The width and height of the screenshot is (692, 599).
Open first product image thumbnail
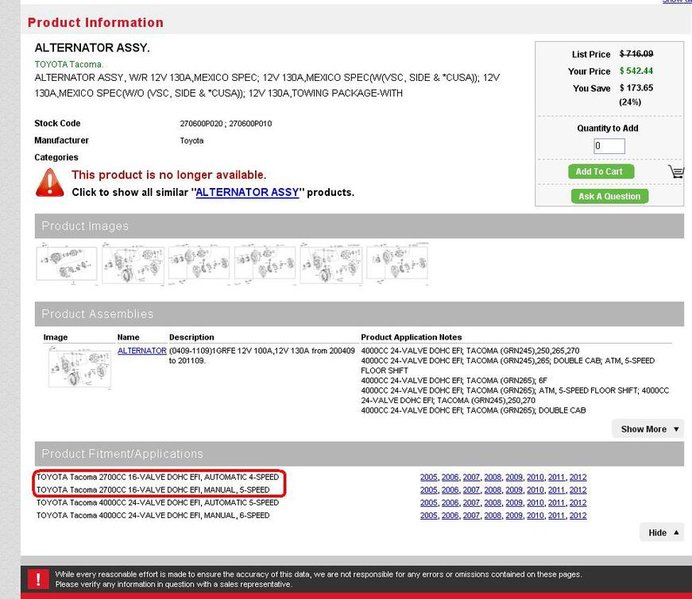pos(67,264)
